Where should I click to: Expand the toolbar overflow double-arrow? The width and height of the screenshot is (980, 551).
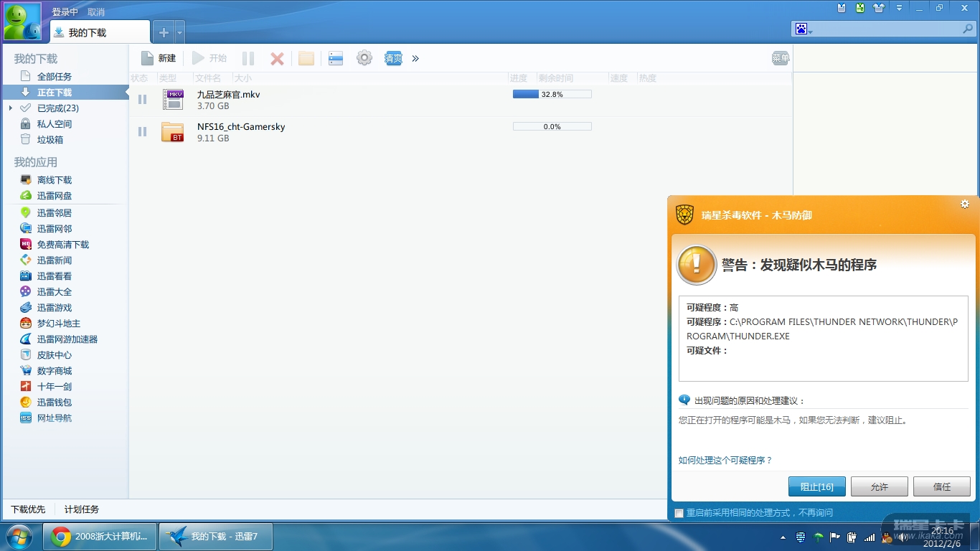point(415,59)
